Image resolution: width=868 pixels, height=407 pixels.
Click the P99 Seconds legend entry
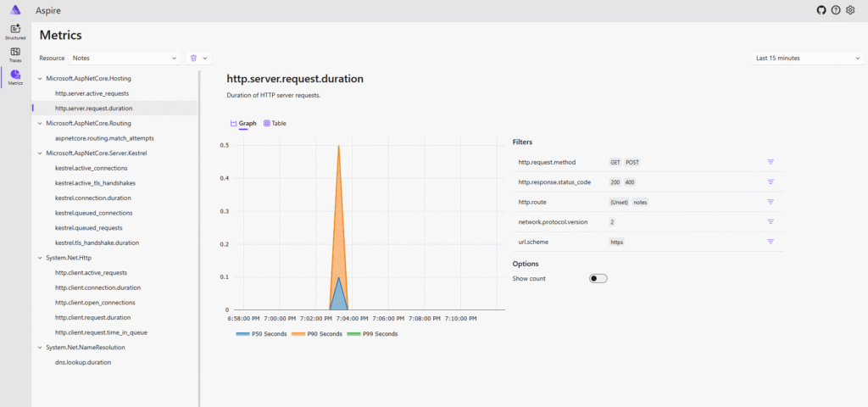pyautogui.click(x=371, y=334)
